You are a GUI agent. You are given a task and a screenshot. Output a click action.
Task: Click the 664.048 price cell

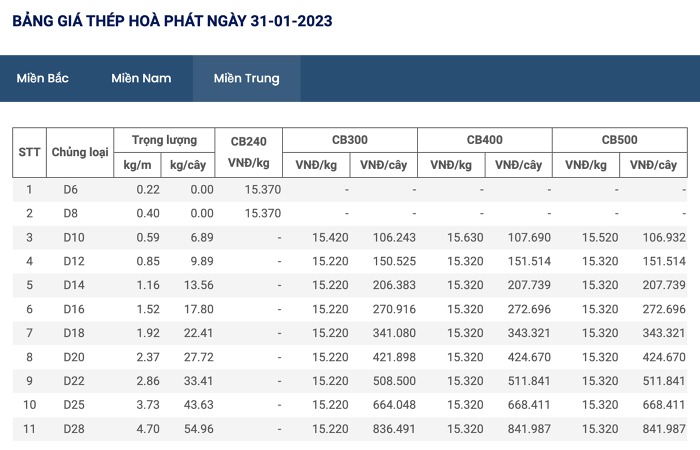pos(395,405)
